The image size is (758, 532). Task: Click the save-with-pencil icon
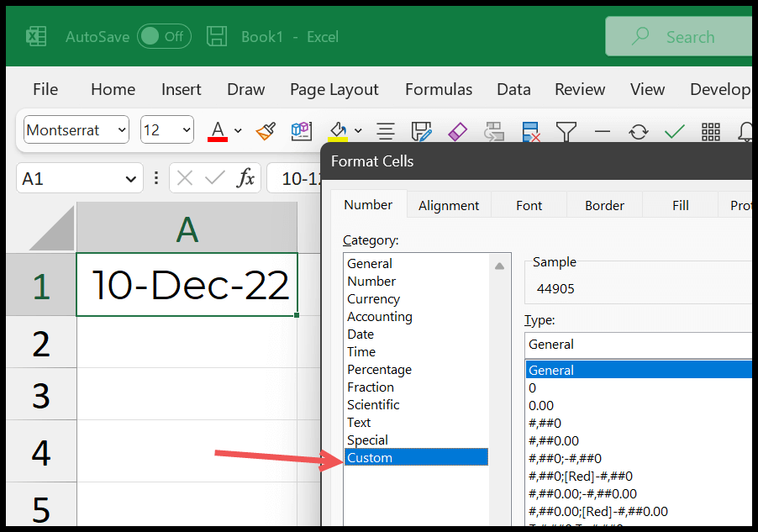[x=421, y=131]
